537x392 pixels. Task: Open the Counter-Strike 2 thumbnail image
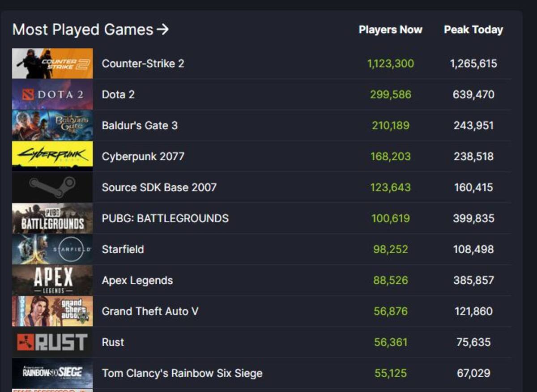click(x=52, y=64)
